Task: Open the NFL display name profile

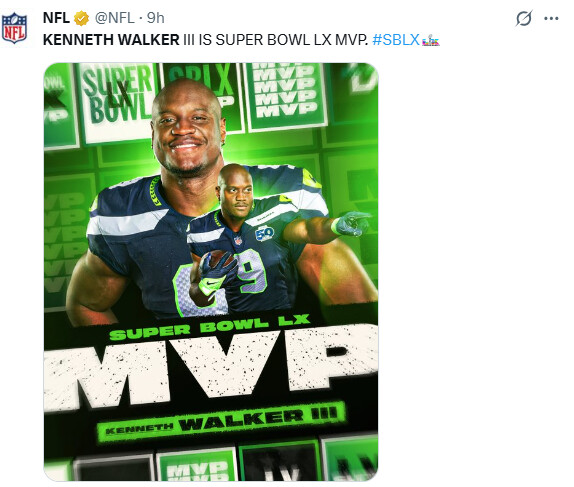Action: [56, 18]
